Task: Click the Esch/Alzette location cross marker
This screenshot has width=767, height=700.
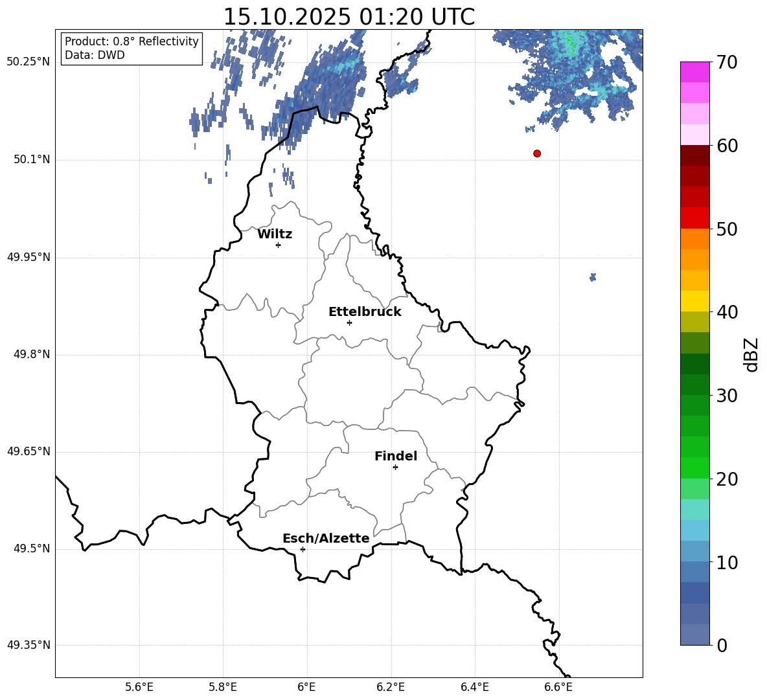Action: click(x=303, y=549)
